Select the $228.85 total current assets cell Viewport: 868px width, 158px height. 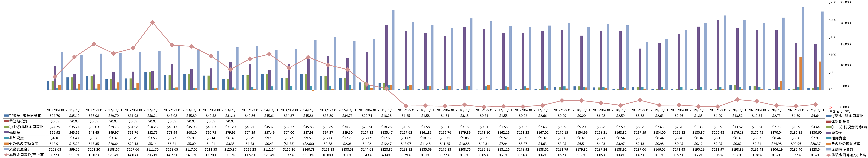click(x=386, y=150)
